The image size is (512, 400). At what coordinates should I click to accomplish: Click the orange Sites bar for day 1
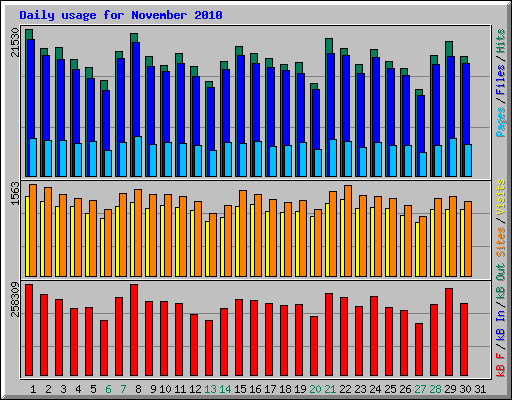click(x=33, y=230)
